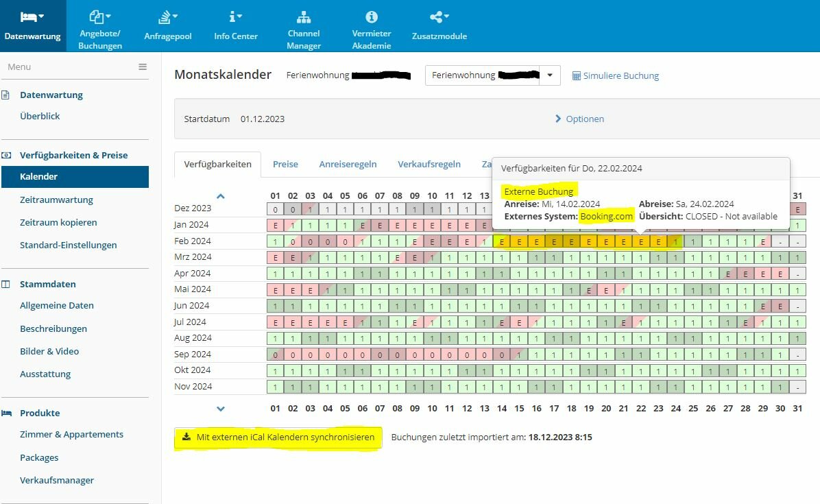
Task: Open the Verkaufsregeln tab
Action: (429, 164)
